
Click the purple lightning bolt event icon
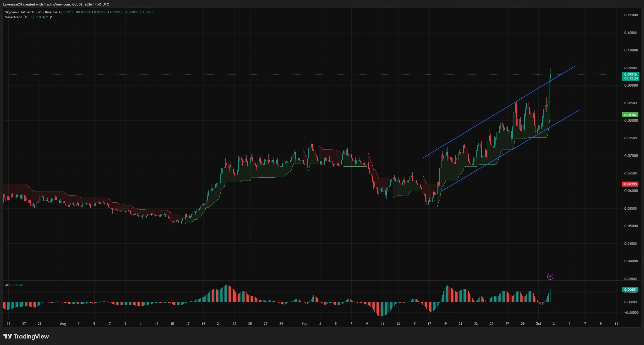pos(550,277)
